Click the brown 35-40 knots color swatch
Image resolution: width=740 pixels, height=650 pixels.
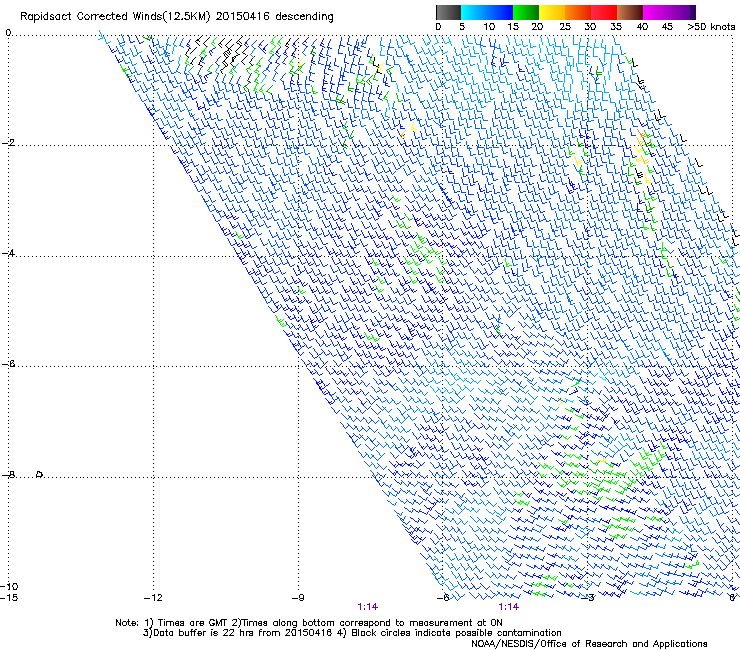tap(630, 12)
